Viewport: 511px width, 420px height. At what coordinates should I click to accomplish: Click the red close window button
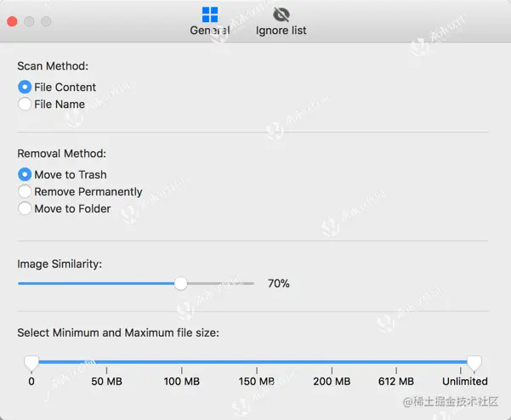12,20
